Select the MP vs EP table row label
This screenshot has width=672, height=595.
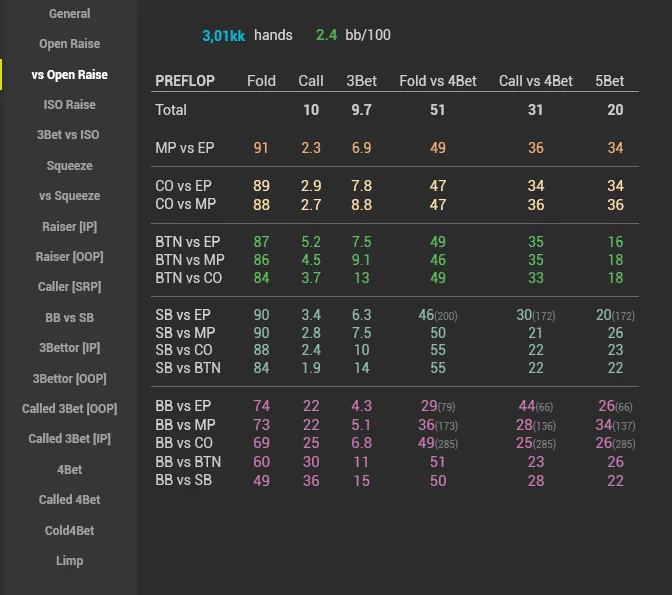[186, 148]
